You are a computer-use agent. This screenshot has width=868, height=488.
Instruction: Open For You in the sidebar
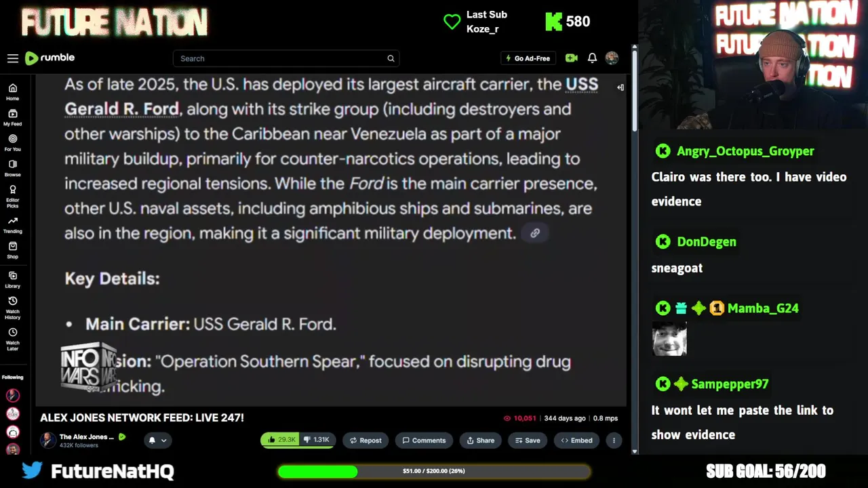12,142
